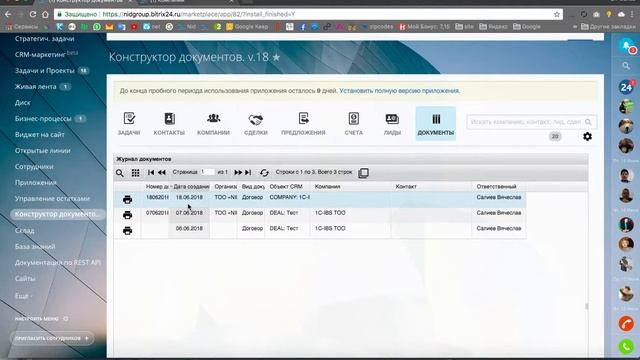Viewport: 640px width, 360px height.
Task: Open Бизнес-процессы in left menu
Action: coord(43,118)
